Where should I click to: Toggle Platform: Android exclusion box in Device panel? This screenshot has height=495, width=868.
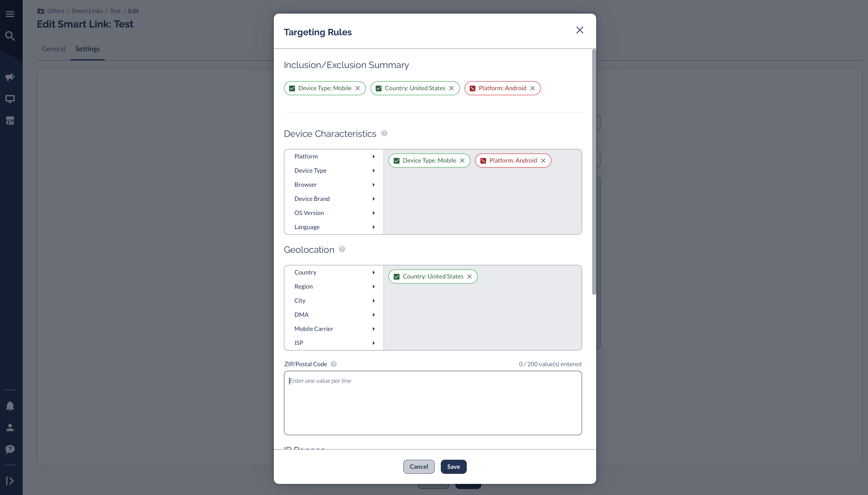483,161
